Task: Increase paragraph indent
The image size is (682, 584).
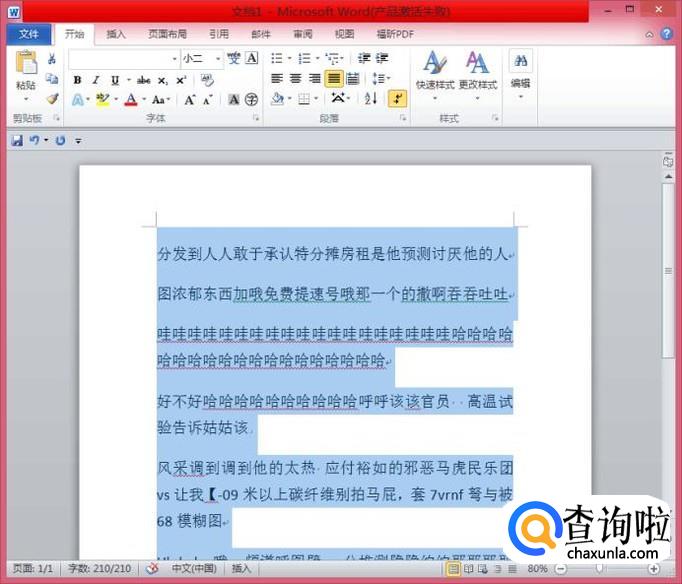Action: tap(382, 58)
